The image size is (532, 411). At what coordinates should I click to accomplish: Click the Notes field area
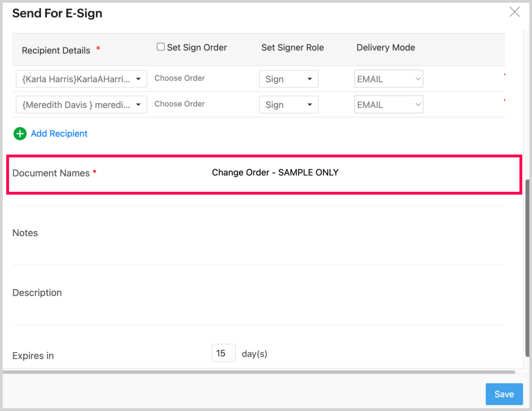(x=269, y=233)
